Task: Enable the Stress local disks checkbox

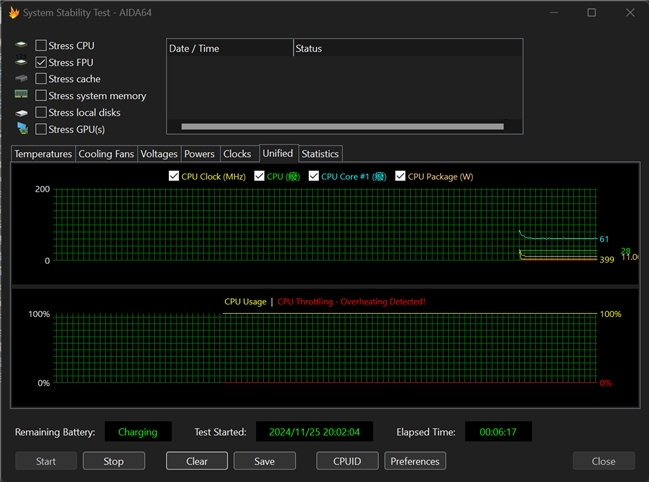Action: coord(41,113)
